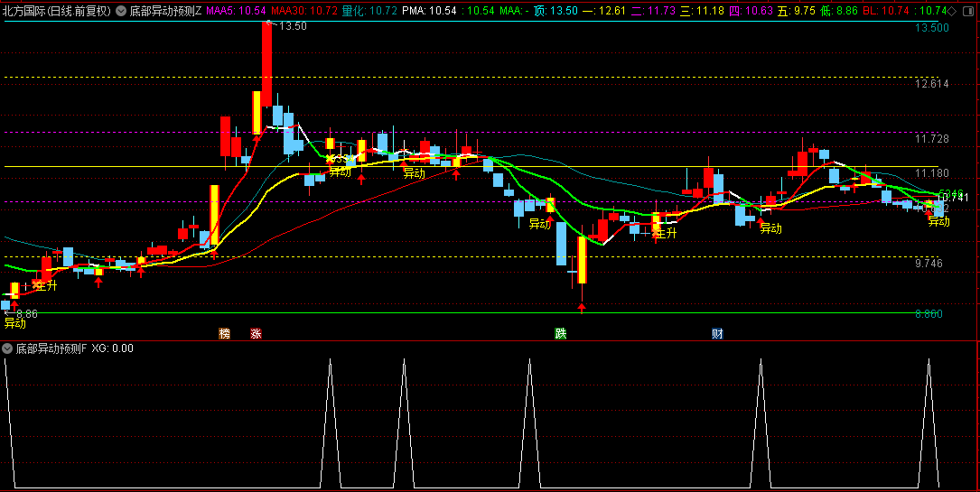Click the 主升 signal label near chart start
This screenshot has height=492, width=980.
click(x=46, y=286)
